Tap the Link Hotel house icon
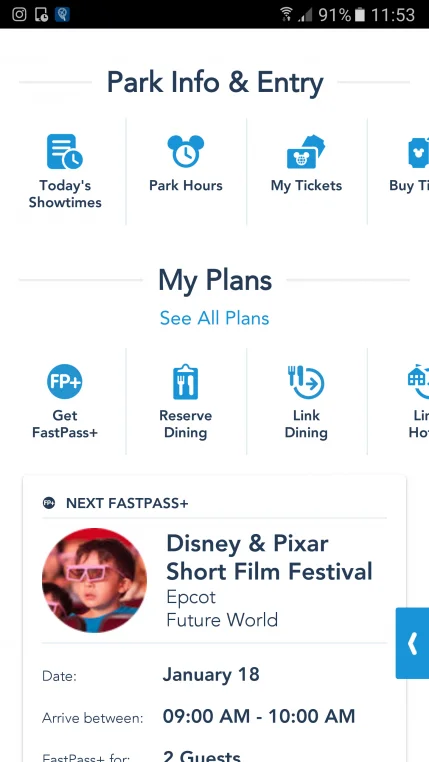The height and width of the screenshot is (762, 429). tap(418, 381)
